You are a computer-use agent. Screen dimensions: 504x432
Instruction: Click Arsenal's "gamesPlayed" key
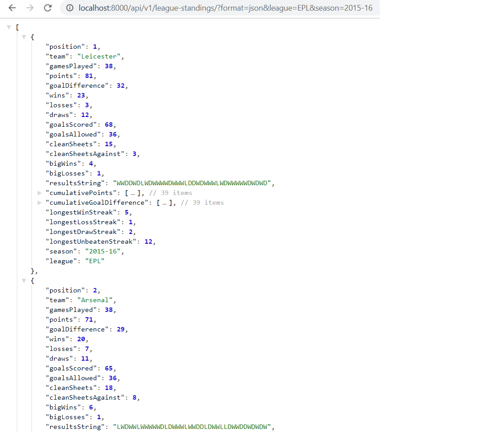pos(71,310)
